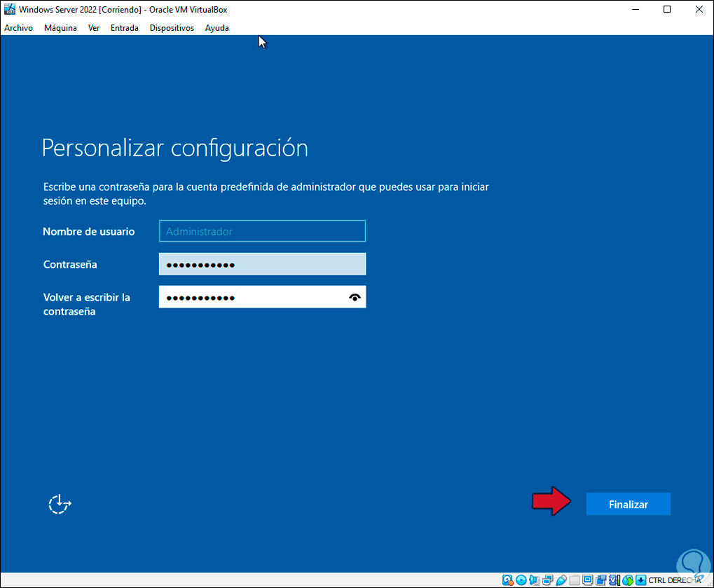Click the shared folders status icon
Viewport: 714px width, 588px height.
click(x=574, y=580)
